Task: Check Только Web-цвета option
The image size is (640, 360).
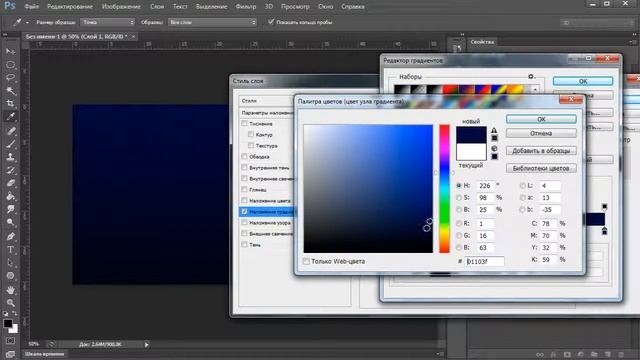Action: coord(306,261)
